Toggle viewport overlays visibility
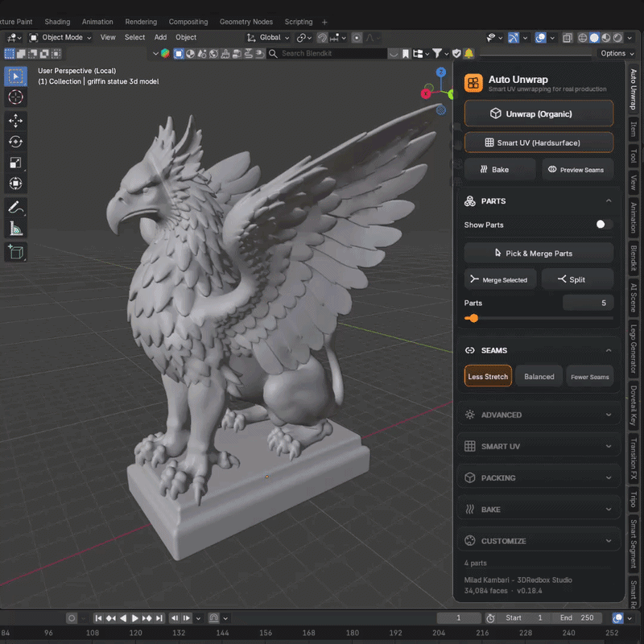The width and height of the screenshot is (644, 644). pos(540,38)
